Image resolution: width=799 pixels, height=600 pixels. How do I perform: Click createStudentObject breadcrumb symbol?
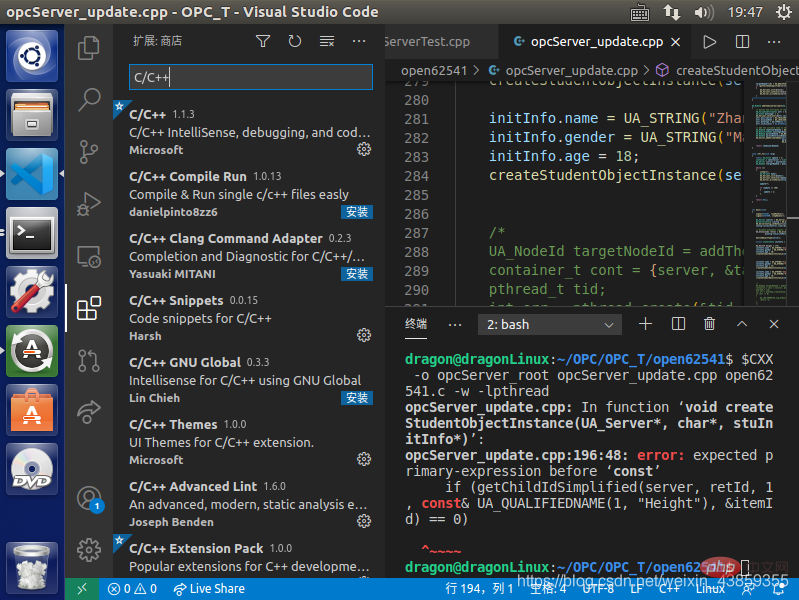point(728,70)
